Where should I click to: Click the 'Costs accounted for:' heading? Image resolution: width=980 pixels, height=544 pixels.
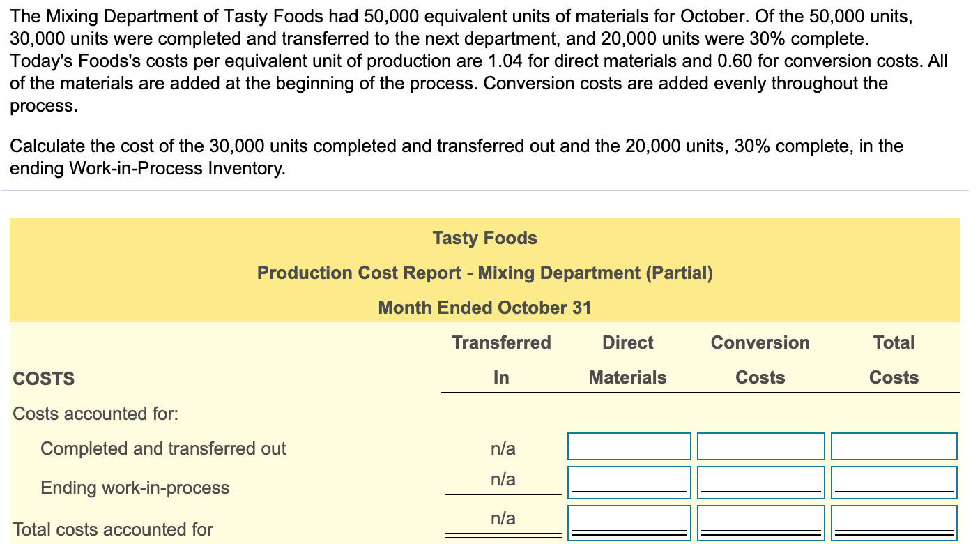point(96,414)
